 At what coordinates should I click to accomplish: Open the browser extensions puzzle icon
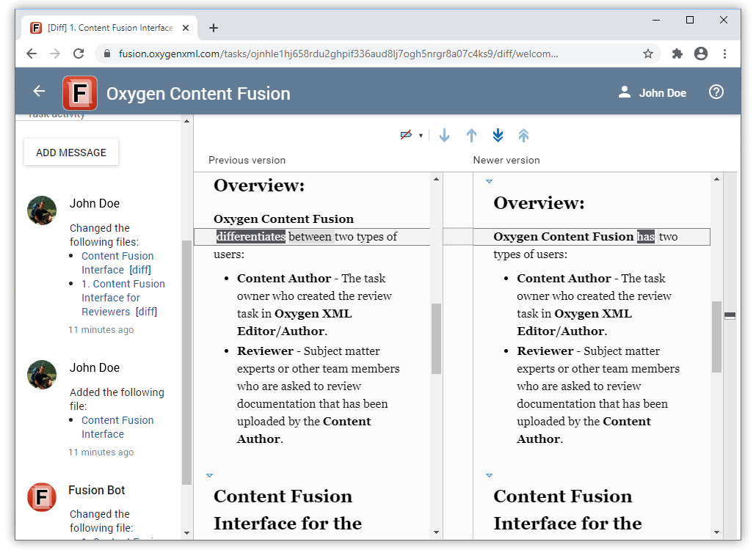click(677, 54)
